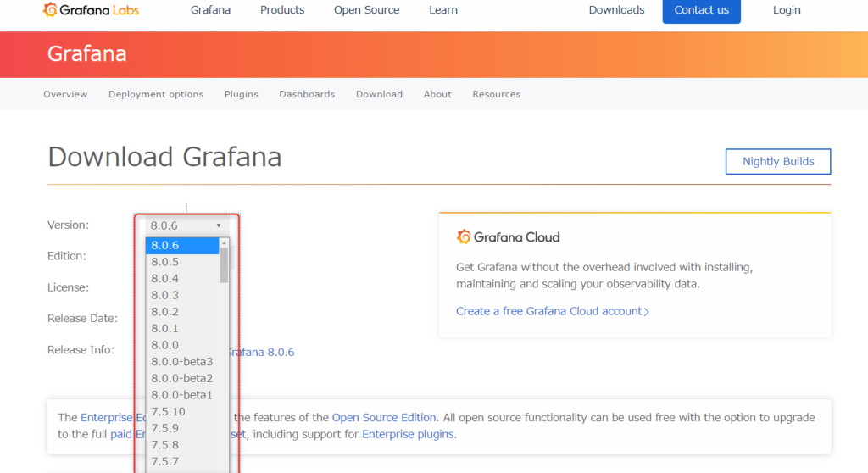The image size is (868, 473).
Task: Click the Release Date: label
Action: point(82,319)
